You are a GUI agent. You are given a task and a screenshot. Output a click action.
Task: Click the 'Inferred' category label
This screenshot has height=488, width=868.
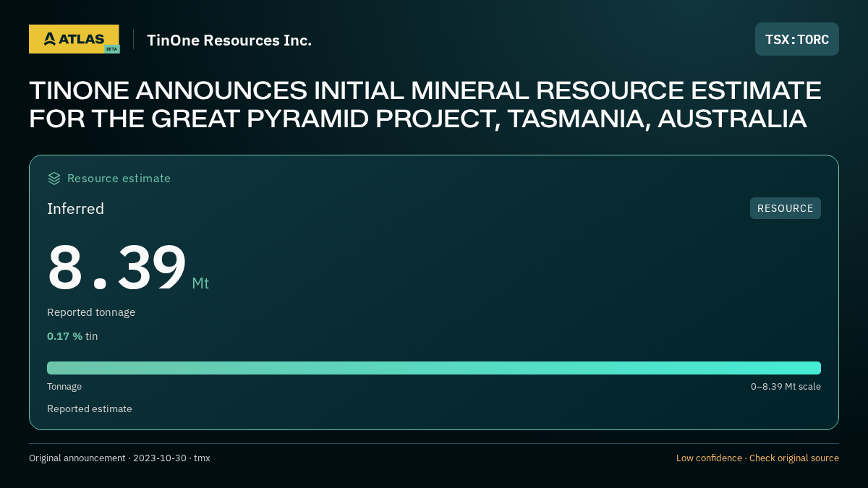(75, 209)
